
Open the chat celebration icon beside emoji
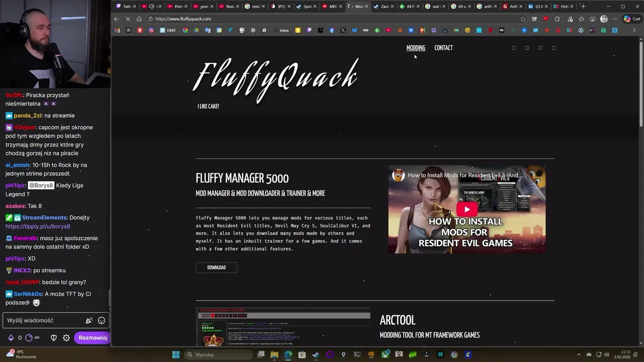[89, 320]
